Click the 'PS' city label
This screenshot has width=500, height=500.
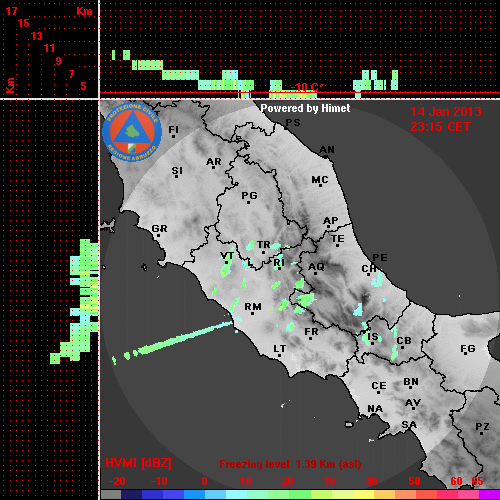[293, 123]
